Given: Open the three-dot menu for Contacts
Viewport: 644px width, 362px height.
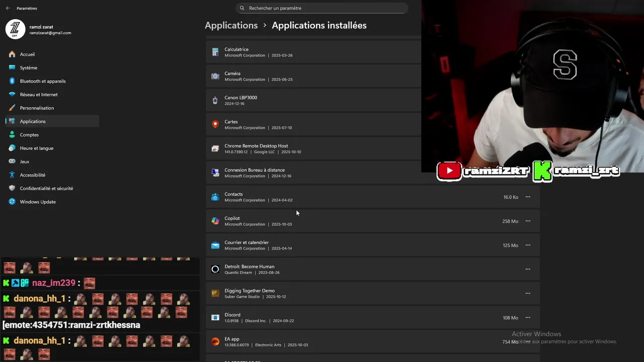Looking at the screenshot, I should click(528, 197).
